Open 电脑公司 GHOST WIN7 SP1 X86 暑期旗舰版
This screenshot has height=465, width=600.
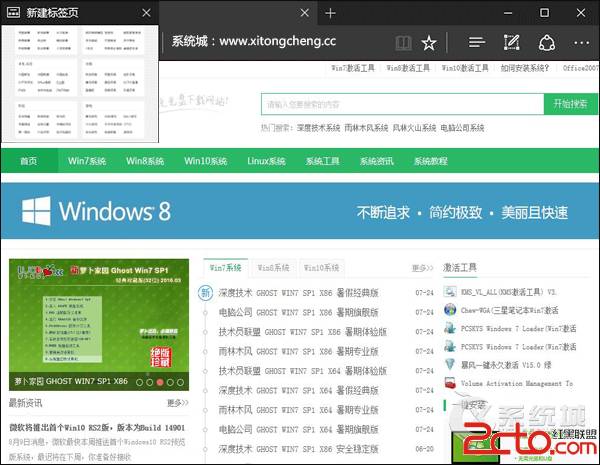pyautogui.click(x=298, y=312)
